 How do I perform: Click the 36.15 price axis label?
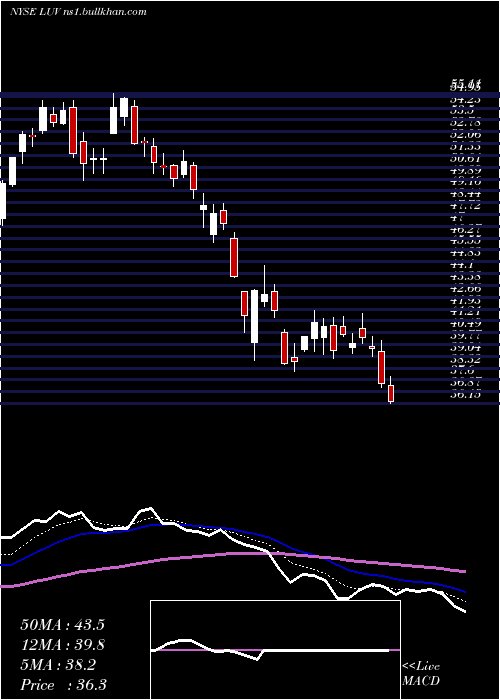tap(466, 395)
